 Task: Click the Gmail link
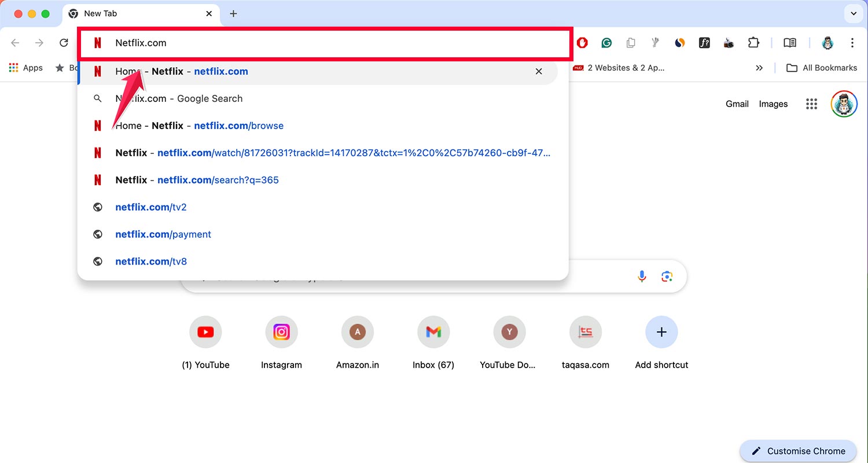[x=737, y=104]
